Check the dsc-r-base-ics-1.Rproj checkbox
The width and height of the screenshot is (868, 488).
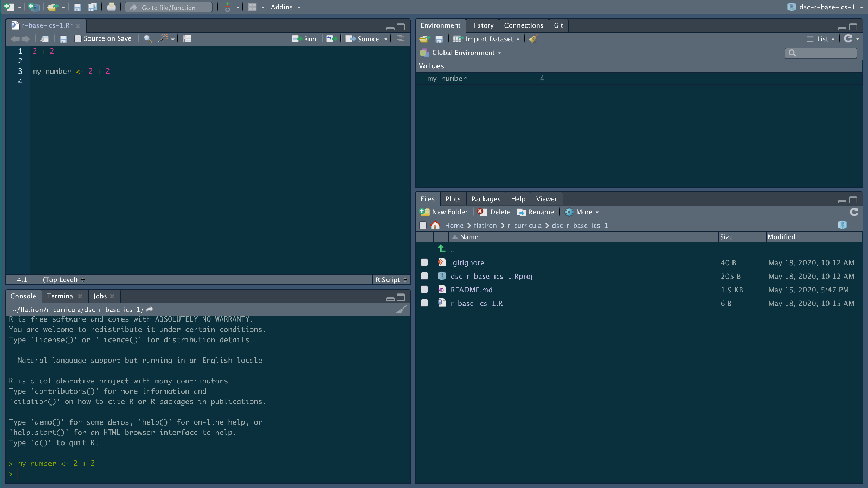pyautogui.click(x=425, y=276)
